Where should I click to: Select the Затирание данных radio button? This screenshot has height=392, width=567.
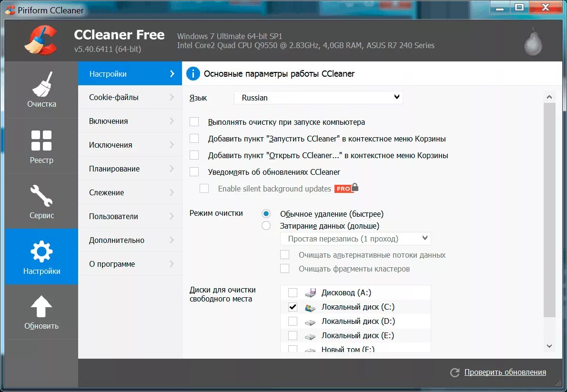pos(266,225)
